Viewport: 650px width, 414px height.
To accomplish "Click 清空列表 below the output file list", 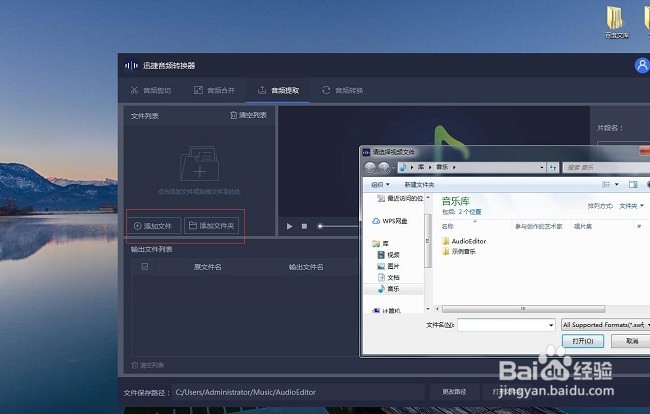I will click(148, 365).
